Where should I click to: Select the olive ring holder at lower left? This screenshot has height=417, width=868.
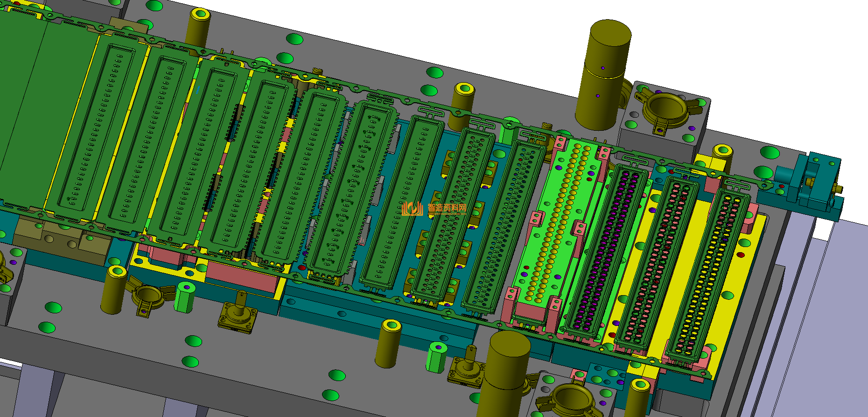tap(148, 295)
